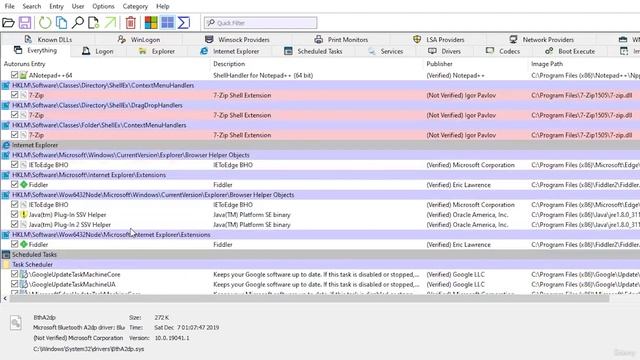Image resolution: width=640 pixels, height=360 pixels.
Task: Click the 'Task Scheduler' group label
Action: click(x=32, y=264)
